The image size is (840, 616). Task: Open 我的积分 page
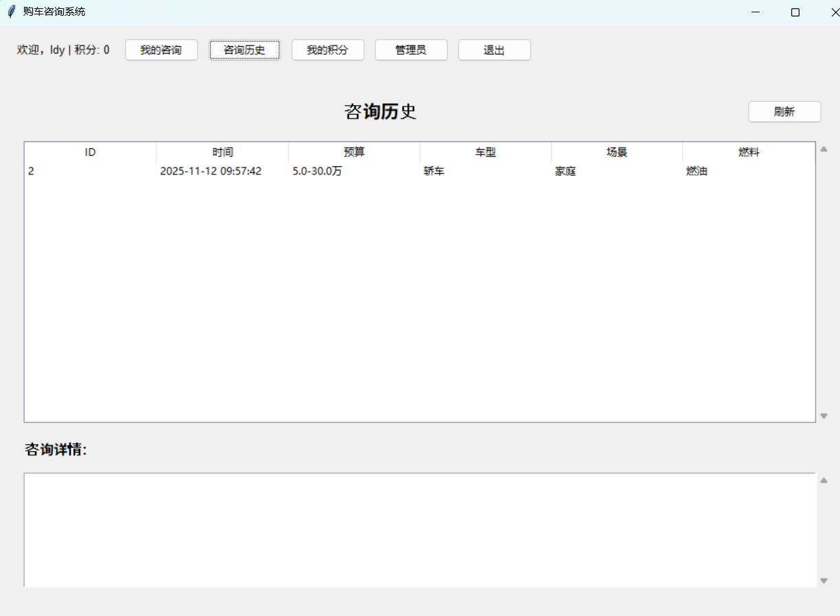pos(328,50)
